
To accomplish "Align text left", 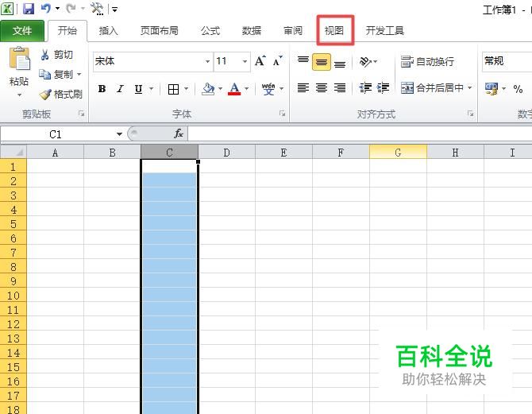I will [x=303, y=88].
